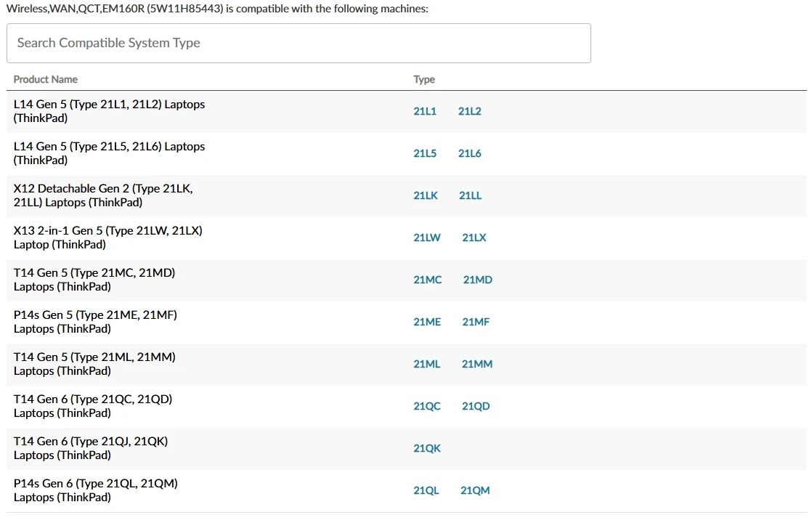Open the 21MC type link
The width and height of the screenshot is (812, 523).
(427, 280)
